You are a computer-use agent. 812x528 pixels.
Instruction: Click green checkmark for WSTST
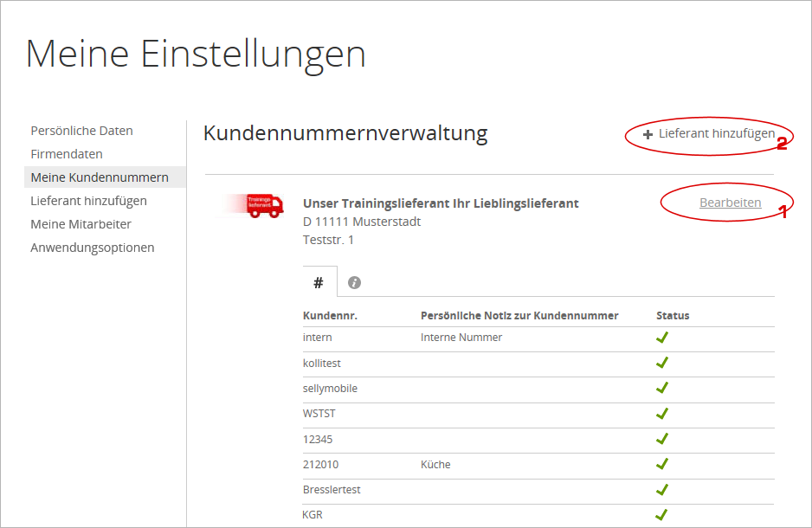662,414
